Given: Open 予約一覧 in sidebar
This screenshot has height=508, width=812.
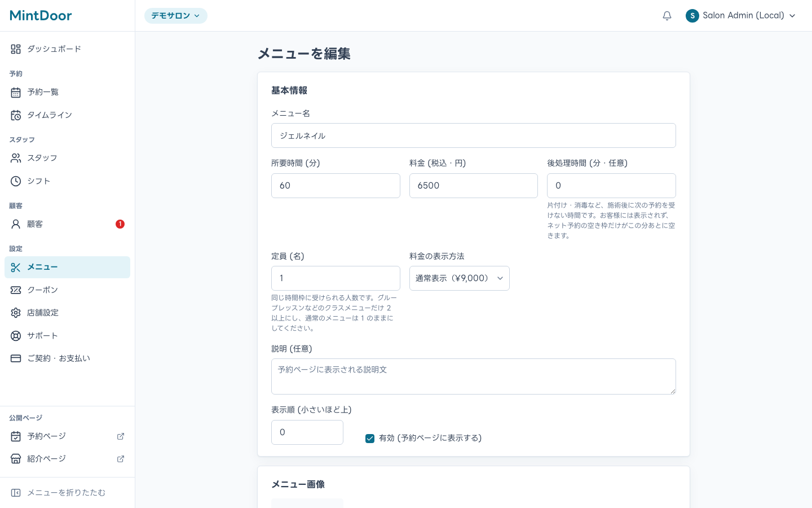Looking at the screenshot, I should [x=67, y=92].
